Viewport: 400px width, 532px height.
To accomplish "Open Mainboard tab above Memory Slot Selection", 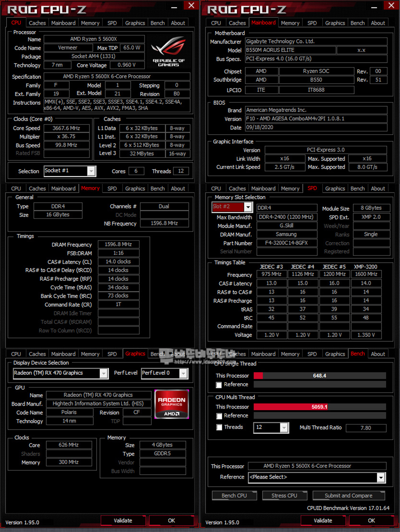I will 263,188.
